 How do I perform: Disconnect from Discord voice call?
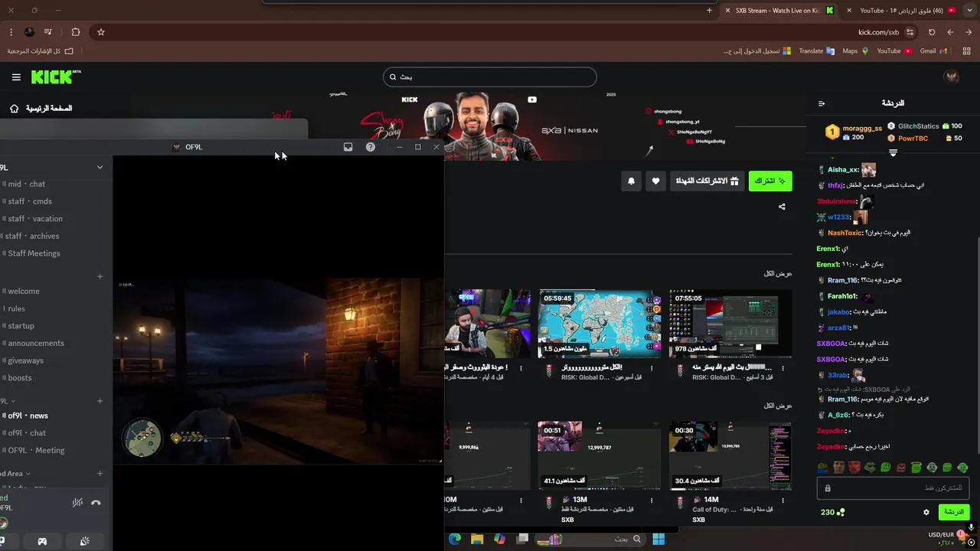point(96,503)
